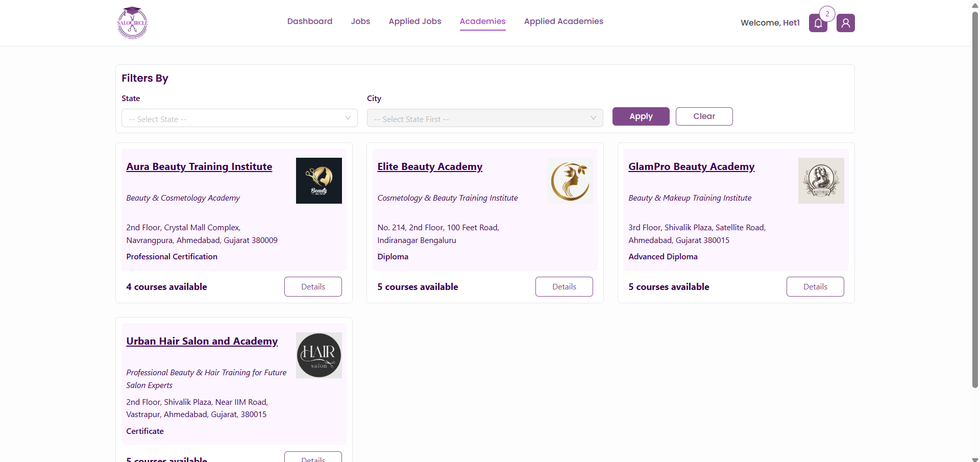The width and height of the screenshot is (980, 462).
Task: Expand the Select State dropdown
Action: pyautogui.click(x=239, y=118)
